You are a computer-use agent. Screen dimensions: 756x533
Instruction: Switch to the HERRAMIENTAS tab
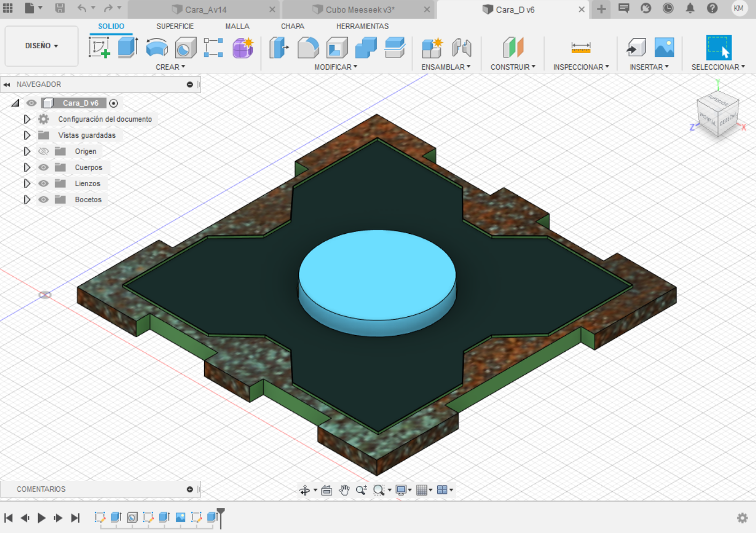click(x=363, y=26)
